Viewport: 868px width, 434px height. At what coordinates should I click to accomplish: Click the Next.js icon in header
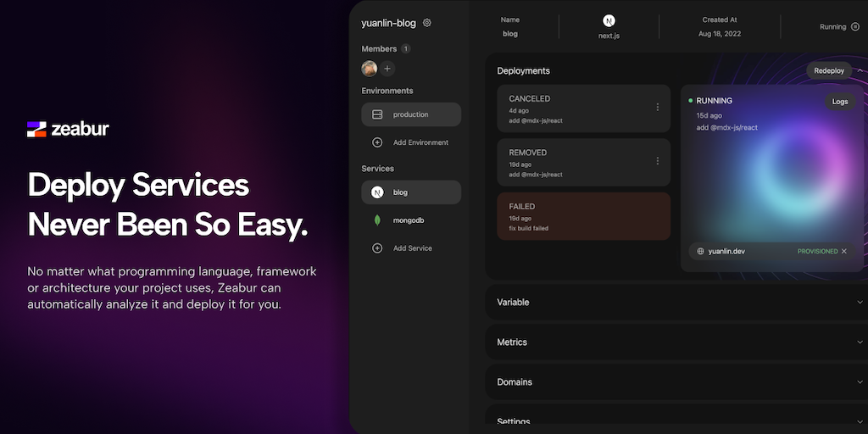point(609,20)
